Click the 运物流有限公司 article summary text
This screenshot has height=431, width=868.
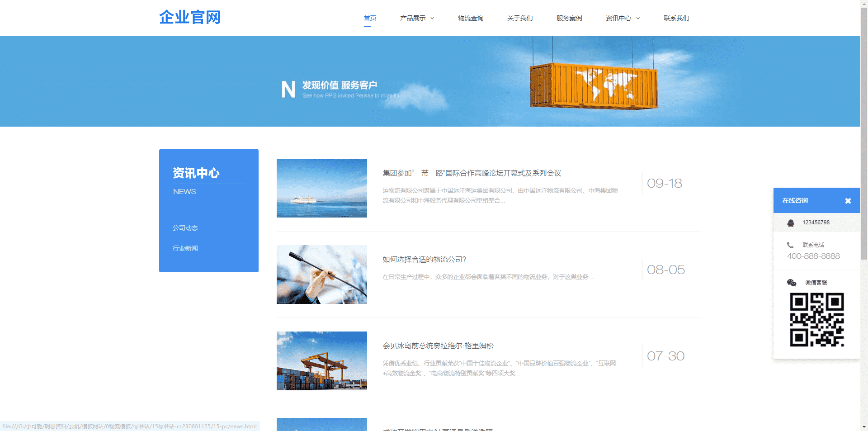[x=500, y=195]
